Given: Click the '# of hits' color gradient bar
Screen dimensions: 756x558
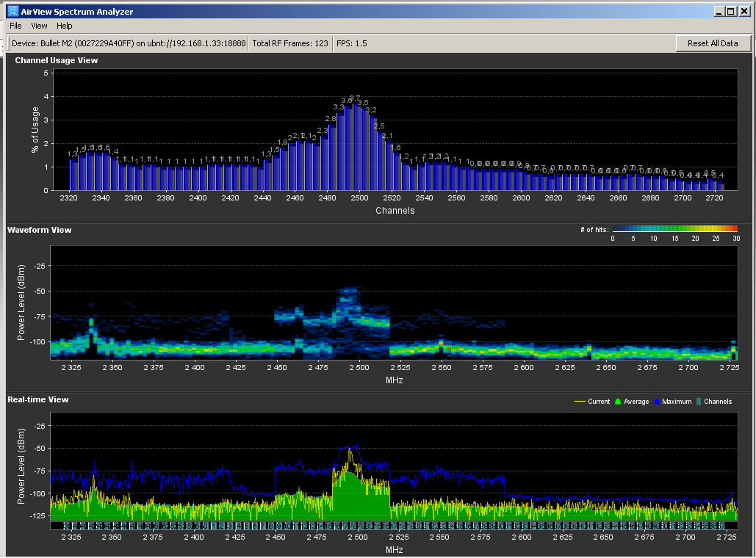Looking at the screenshot, I should click(674, 229).
